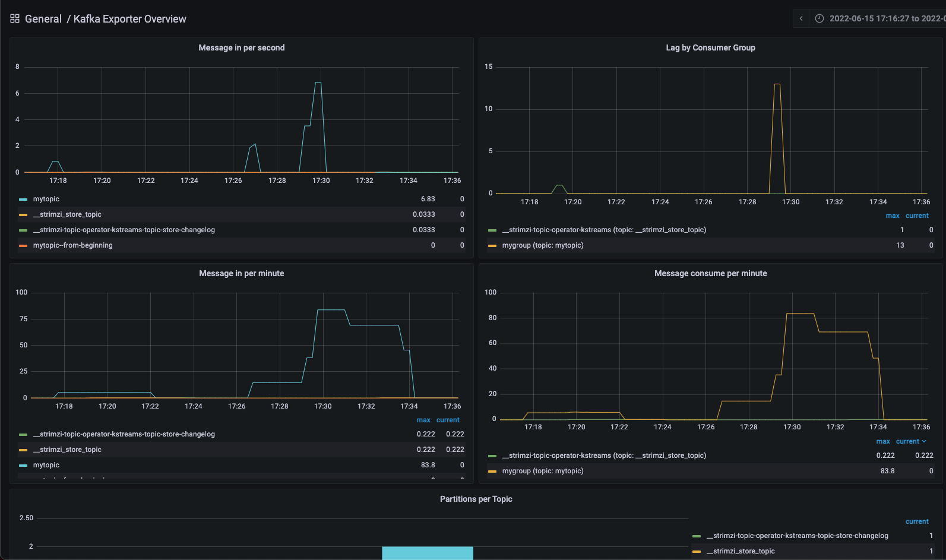The height and width of the screenshot is (560, 946).
Task: Toggle __strimzi_store_topic in per minute legend
Action: click(67, 450)
